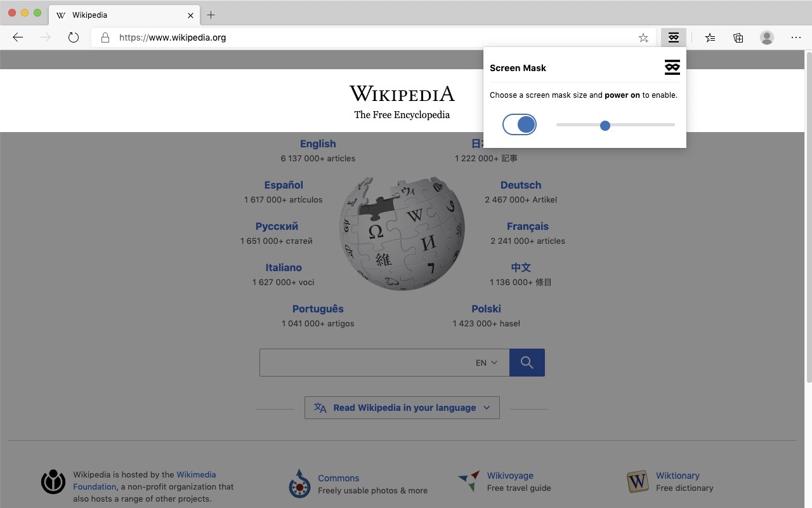Click '1 423 000+ haseł' text
This screenshot has height=508, width=812.
(487, 323)
